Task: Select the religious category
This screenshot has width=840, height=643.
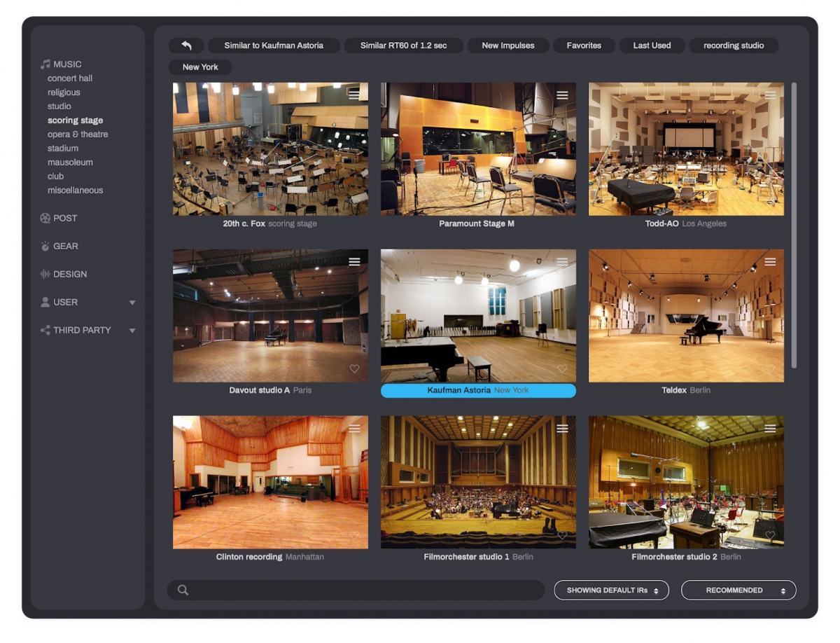Action: click(64, 92)
